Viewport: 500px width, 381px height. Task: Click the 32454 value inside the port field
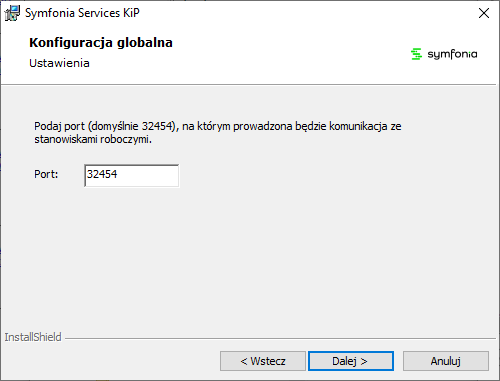click(102, 174)
